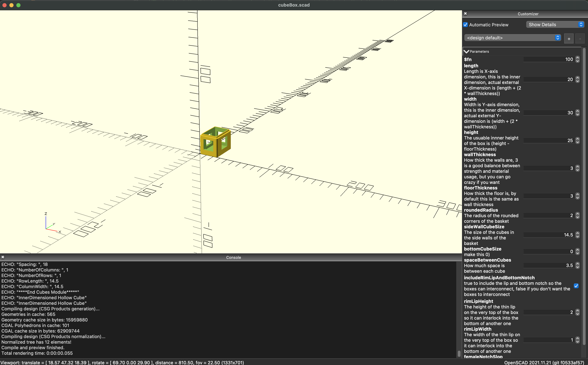588x365 pixels.
Task: Uncheck includeRimLipAndBottomNotch
Action: [x=576, y=286]
